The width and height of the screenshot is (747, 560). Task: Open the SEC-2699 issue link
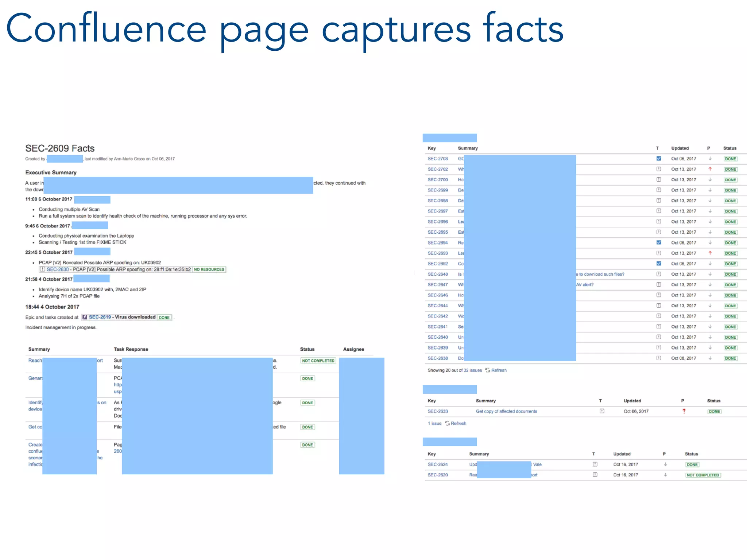(x=438, y=190)
